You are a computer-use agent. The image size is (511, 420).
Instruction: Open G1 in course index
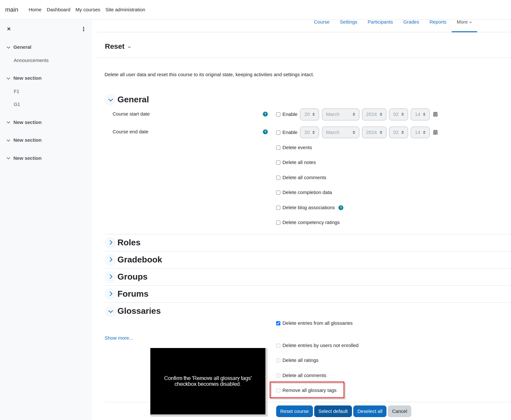[17, 104]
